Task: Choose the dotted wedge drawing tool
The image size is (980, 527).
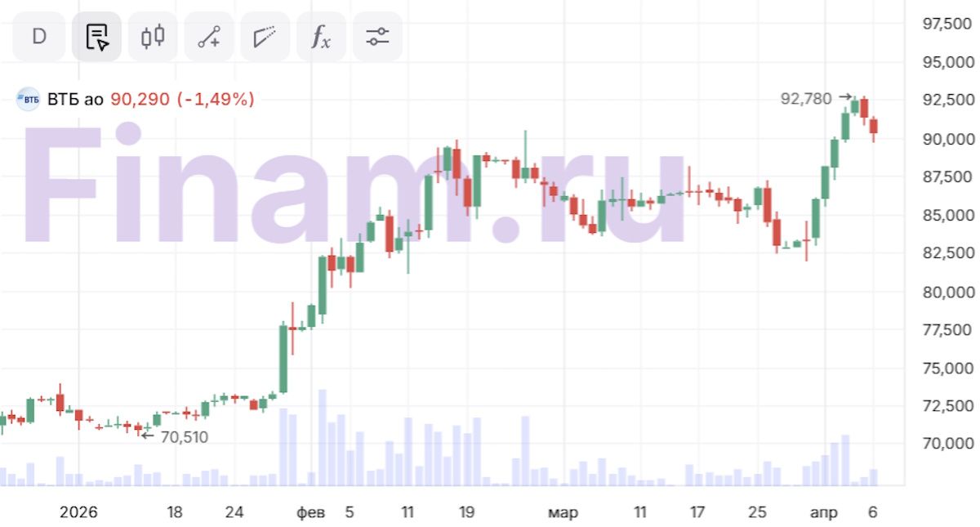Action: click(x=265, y=37)
